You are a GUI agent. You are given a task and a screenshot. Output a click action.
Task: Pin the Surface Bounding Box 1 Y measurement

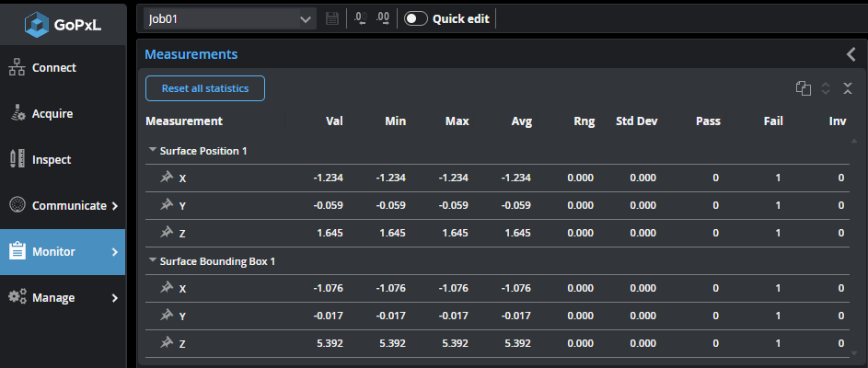(x=167, y=316)
